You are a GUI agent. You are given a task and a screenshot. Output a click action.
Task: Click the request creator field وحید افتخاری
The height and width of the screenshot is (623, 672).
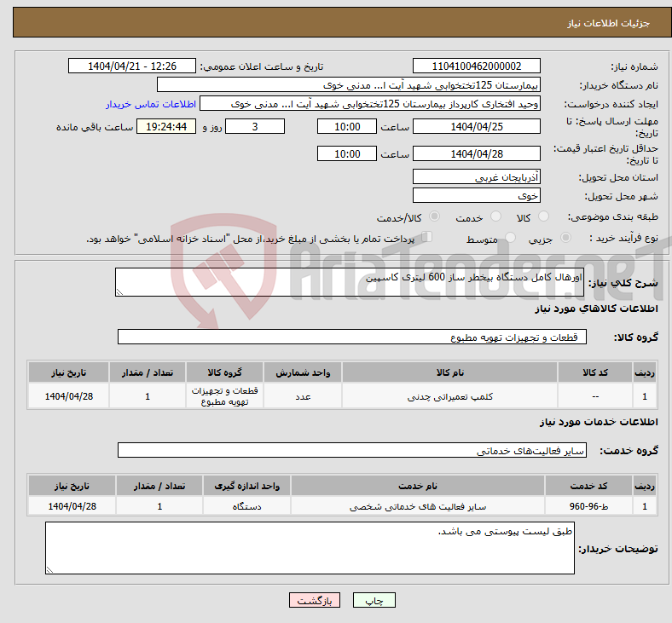(370, 104)
